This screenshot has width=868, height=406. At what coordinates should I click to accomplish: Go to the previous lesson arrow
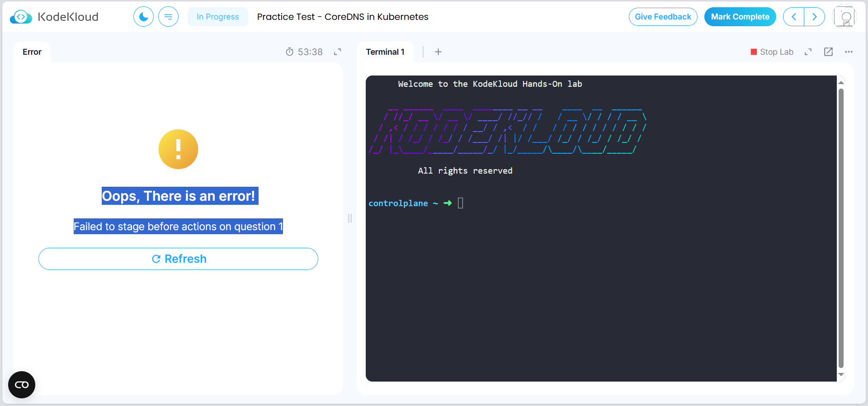(x=793, y=17)
